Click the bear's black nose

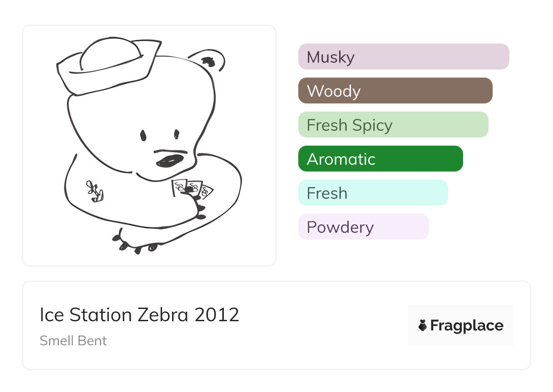170,161
